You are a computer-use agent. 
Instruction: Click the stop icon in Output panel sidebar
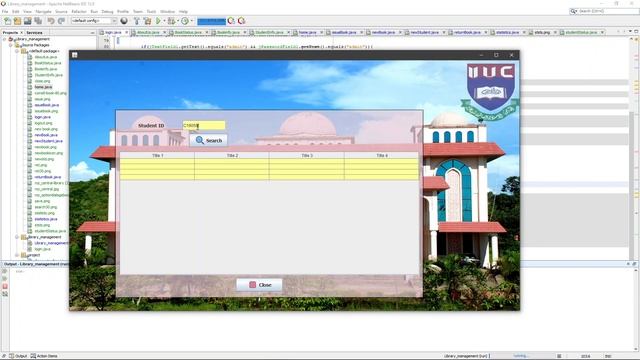click(x=5, y=286)
